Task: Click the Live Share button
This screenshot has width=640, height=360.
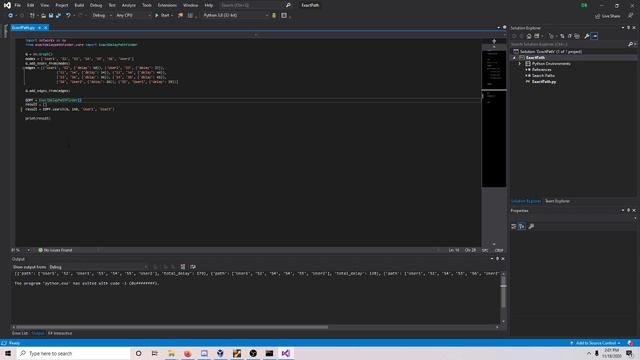Action: click(608, 16)
